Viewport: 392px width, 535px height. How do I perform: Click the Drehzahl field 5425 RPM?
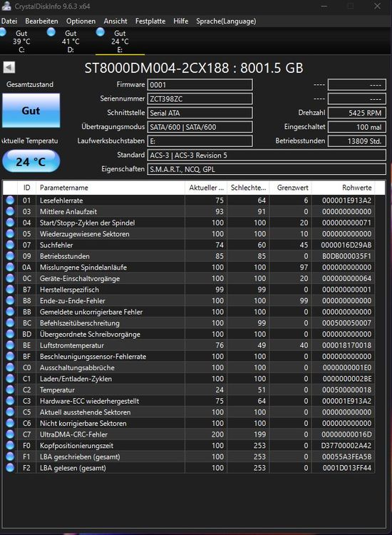coord(357,113)
